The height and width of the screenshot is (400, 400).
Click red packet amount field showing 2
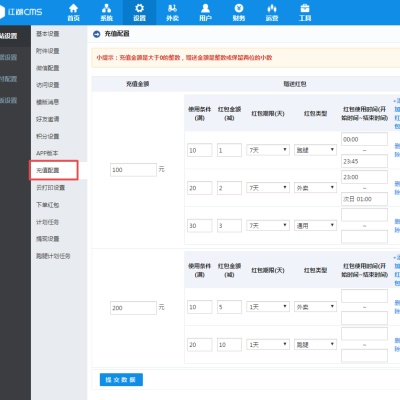(x=229, y=188)
